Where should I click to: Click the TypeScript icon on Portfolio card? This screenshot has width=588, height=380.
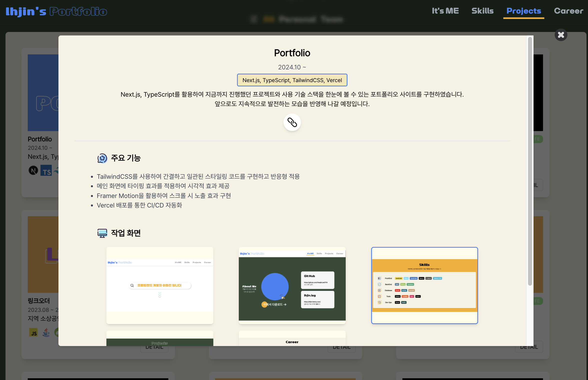(x=46, y=171)
